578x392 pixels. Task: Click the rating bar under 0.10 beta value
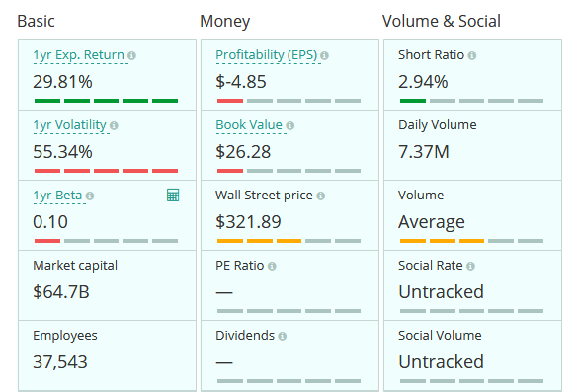click(x=106, y=241)
